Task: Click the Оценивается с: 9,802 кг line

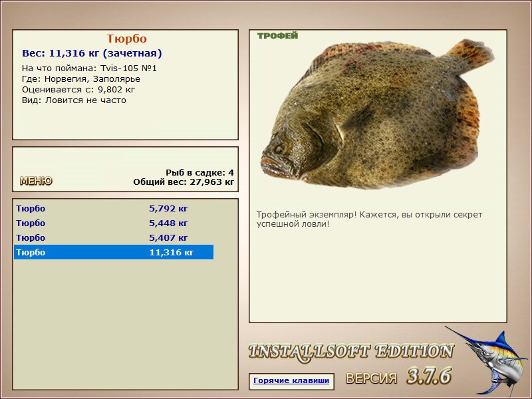Action: point(78,90)
